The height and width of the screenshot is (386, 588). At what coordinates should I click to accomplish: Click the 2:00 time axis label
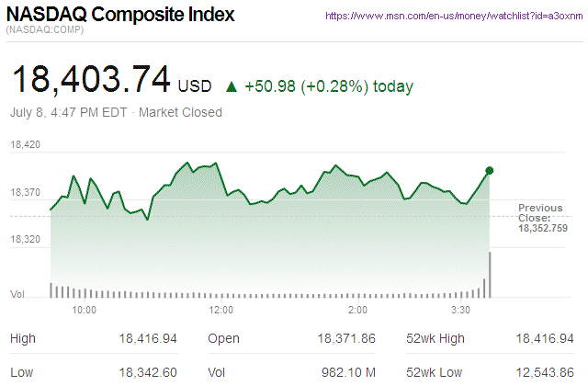(x=358, y=310)
